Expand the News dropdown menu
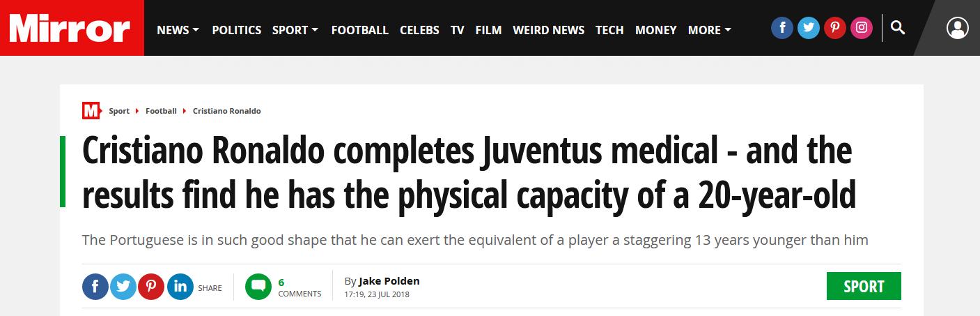This screenshot has width=980, height=316. point(178,30)
